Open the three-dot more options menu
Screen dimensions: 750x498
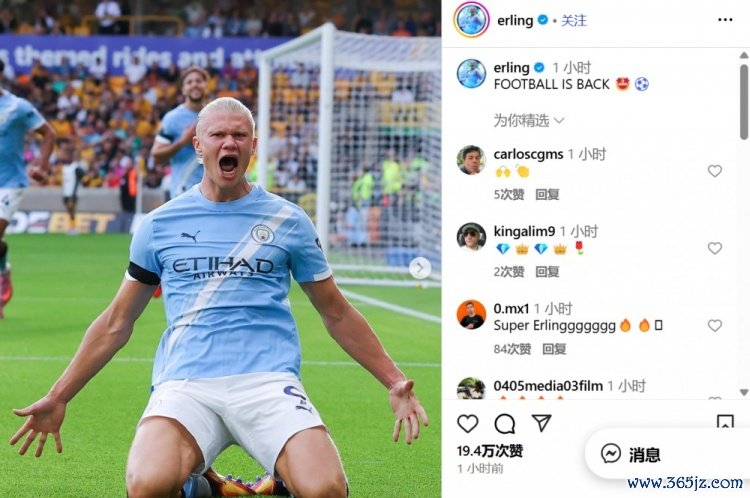(725, 20)
